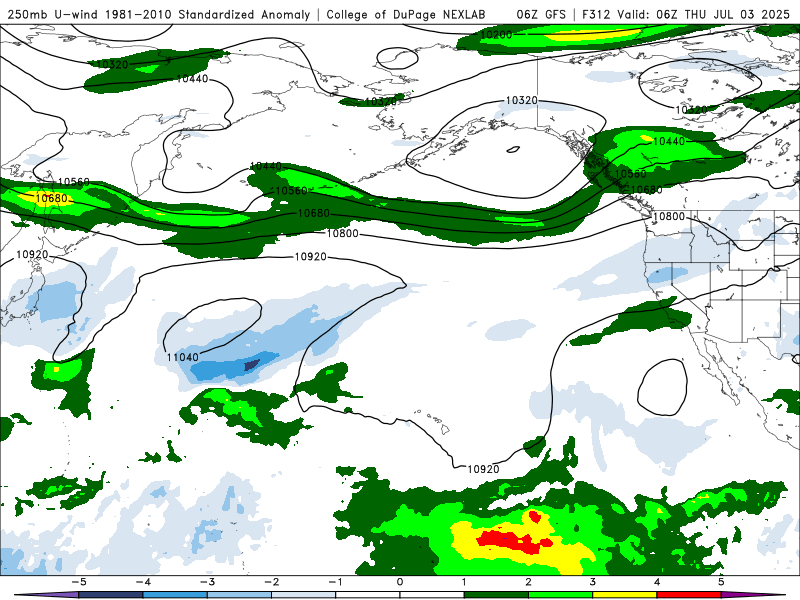
Task: Click the colorbar tick label '3'
Action: 592,582
